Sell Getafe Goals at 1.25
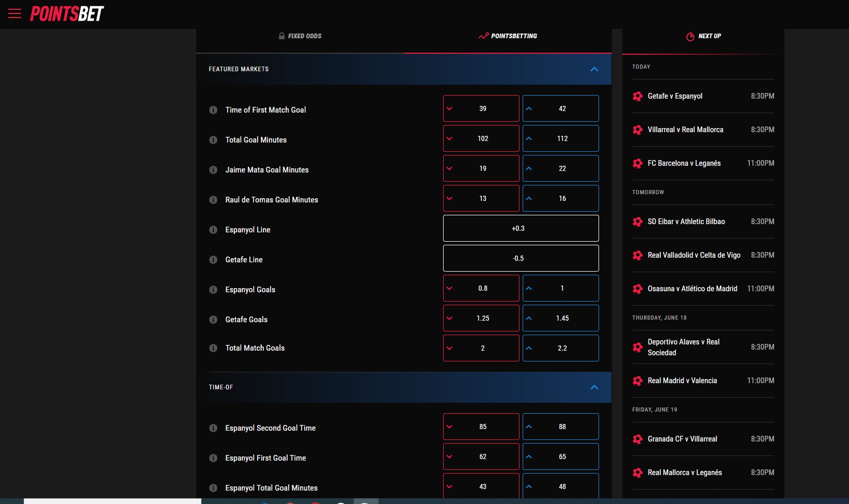 (x=481, y=318)
